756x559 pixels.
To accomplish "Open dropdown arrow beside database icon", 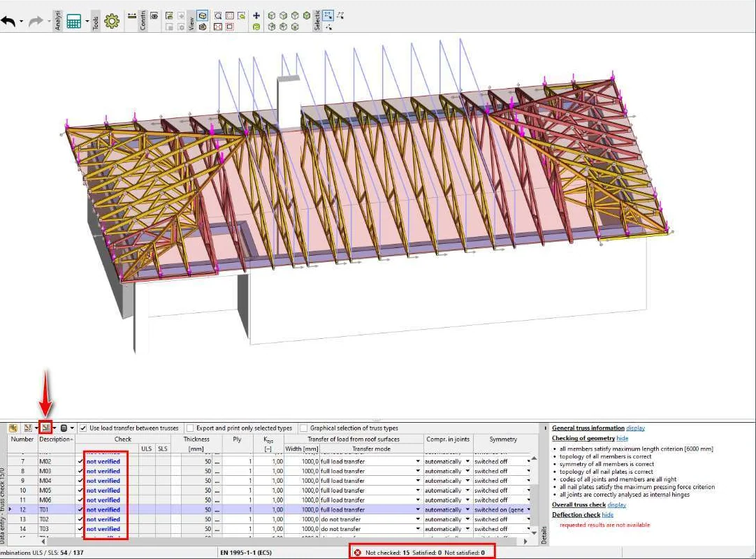I will [x=73, y=428].
